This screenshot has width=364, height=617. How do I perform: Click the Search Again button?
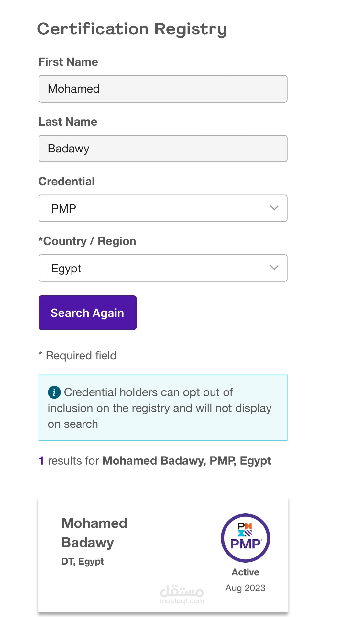pos(87,313)
